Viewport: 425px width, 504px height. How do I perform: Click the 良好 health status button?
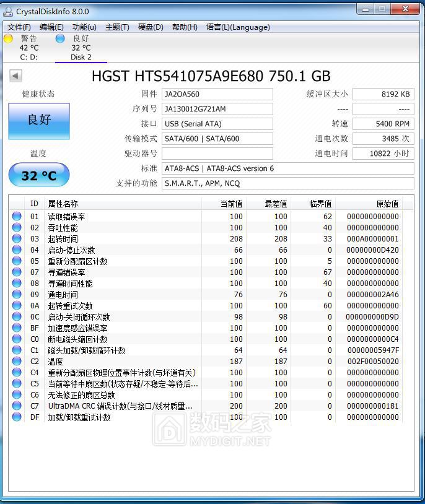[x=39, y=121]
